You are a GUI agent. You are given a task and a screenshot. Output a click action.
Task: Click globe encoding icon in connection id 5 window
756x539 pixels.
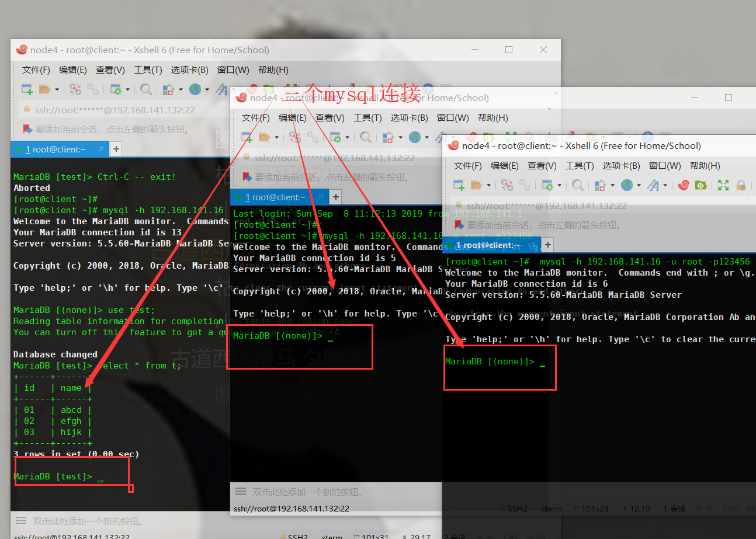click(415, 137)
